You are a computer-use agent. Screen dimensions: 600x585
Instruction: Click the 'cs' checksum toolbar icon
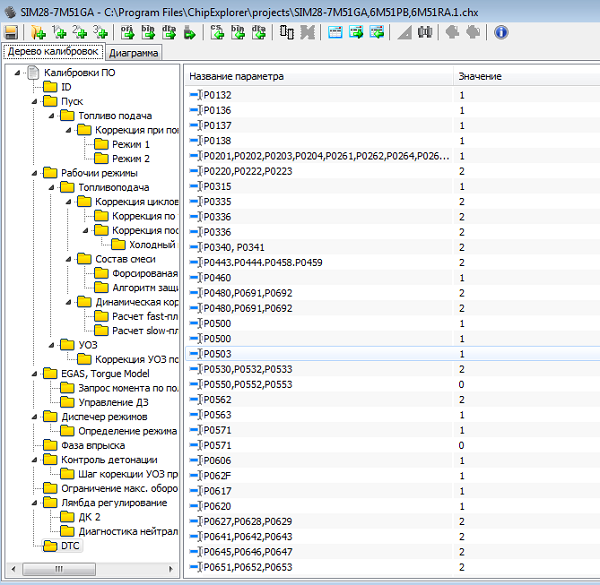tap(216, 32)
